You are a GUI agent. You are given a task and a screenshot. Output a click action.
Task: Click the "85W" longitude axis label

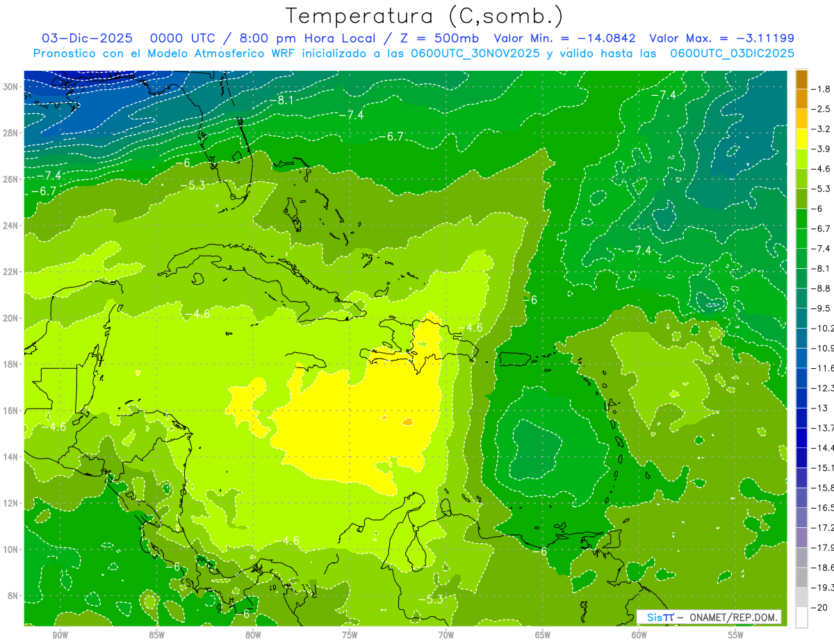[x=156, y=635]
